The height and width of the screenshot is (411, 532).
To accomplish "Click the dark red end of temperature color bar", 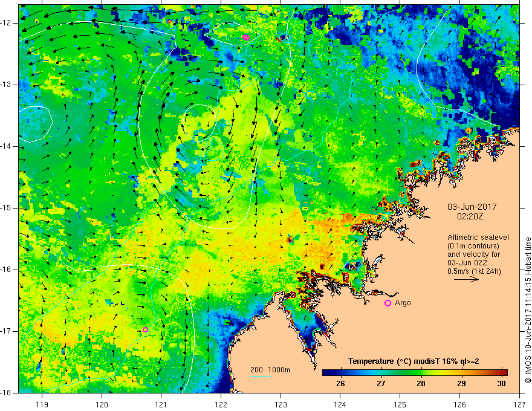I will (x=505, y=373).
